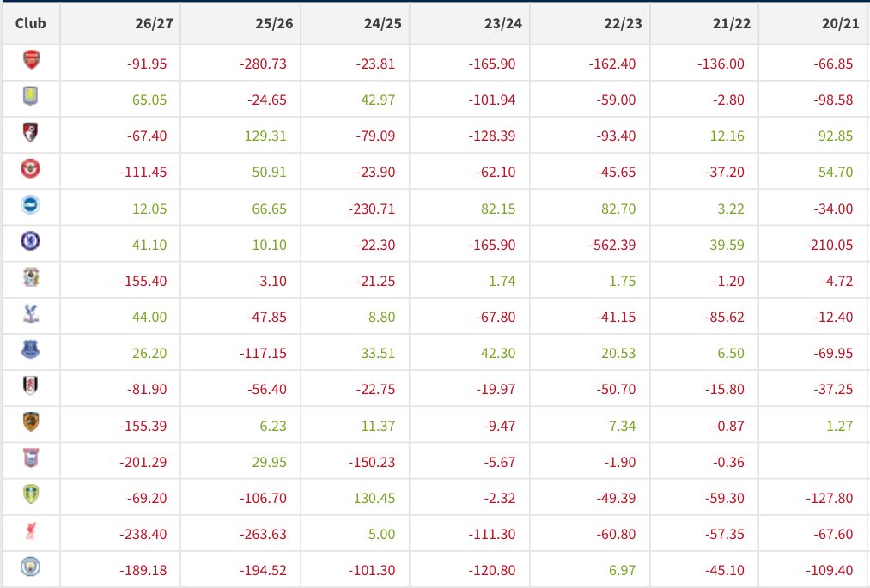Click the 25/26 season column header

click(274, 23)
